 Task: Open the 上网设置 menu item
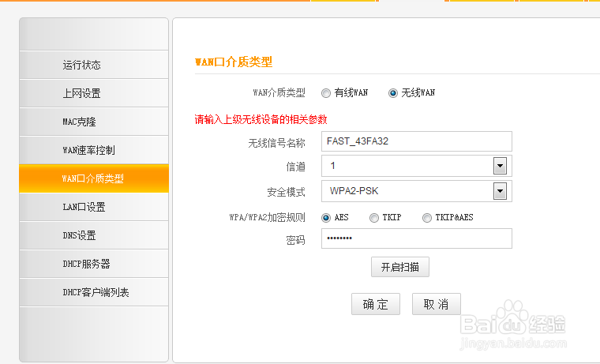click(94, 93)
